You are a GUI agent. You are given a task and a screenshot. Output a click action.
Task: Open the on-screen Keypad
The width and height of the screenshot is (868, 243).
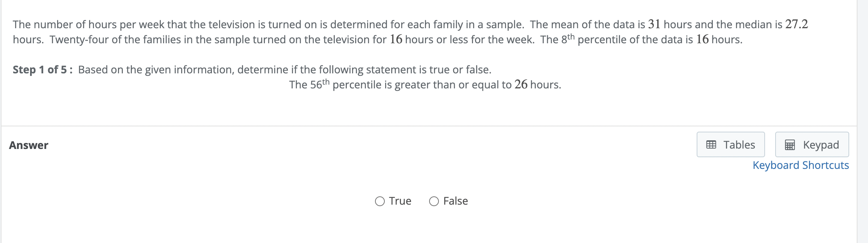[811, 144]
